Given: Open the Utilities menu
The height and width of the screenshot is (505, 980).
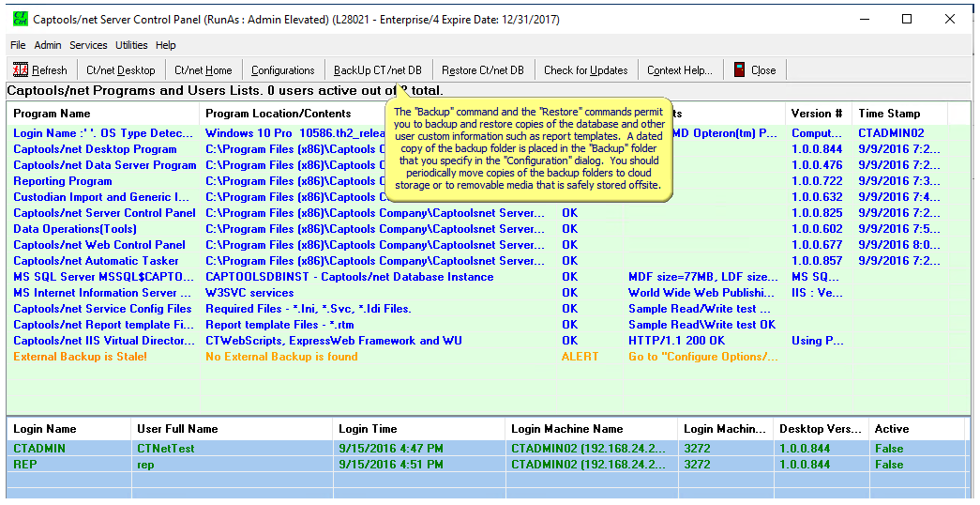Looking at the screenshot, I should click(131, 45).
